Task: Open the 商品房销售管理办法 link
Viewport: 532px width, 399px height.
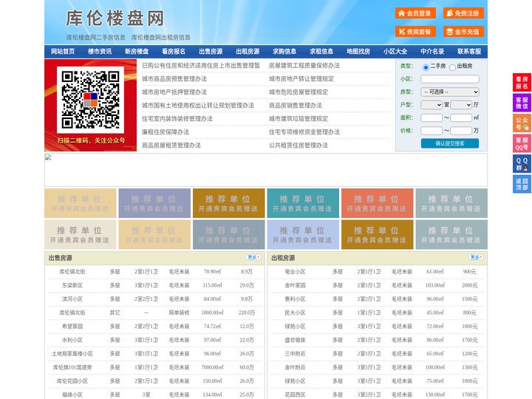Action: [x=296, y=105]
